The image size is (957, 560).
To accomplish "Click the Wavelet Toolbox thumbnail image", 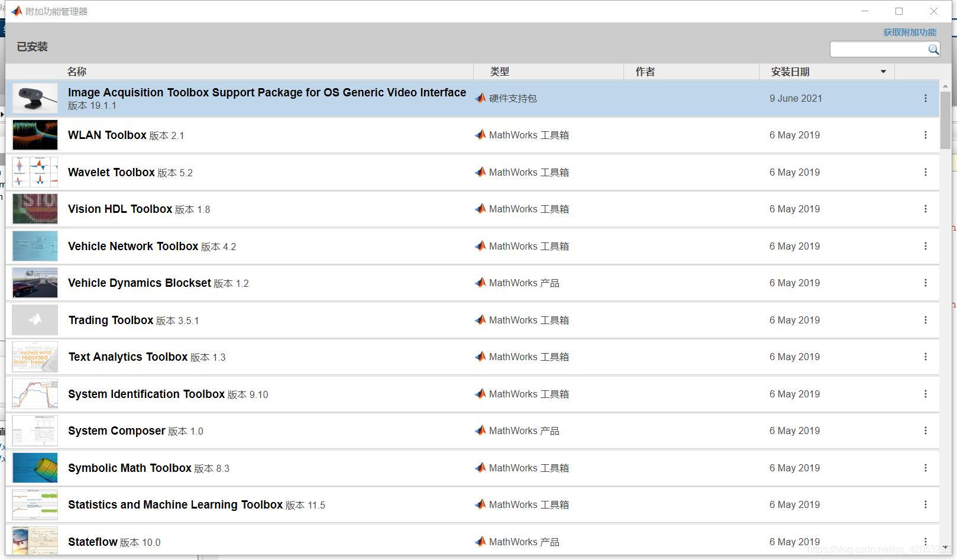I will (x=35, y=172).
